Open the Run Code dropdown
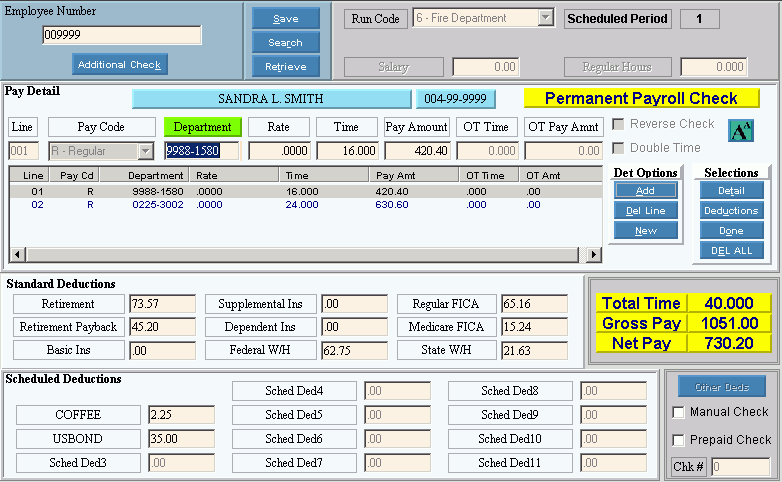Screen dimensions: 782x482 [545, 18]
